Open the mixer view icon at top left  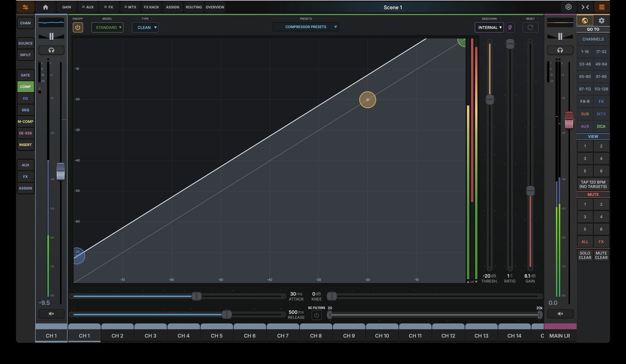[x=25, y=7]
